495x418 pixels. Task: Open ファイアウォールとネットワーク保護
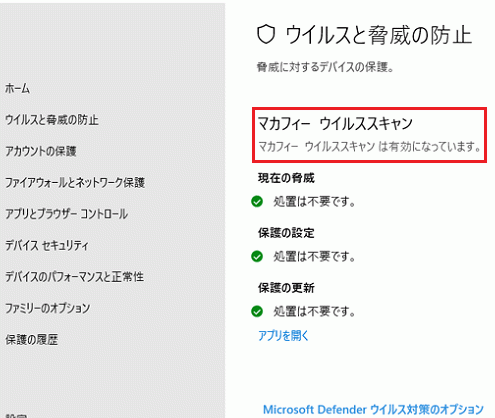coord(75,183)
